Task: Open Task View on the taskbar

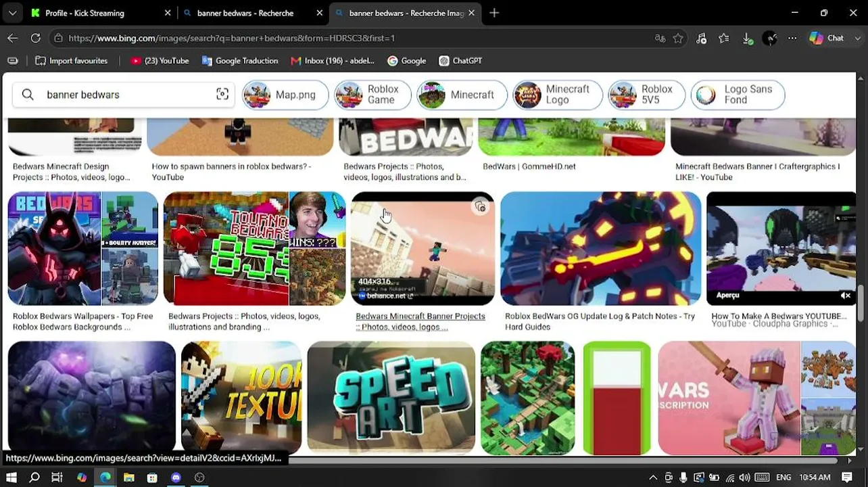Action: tap(57, 478)
